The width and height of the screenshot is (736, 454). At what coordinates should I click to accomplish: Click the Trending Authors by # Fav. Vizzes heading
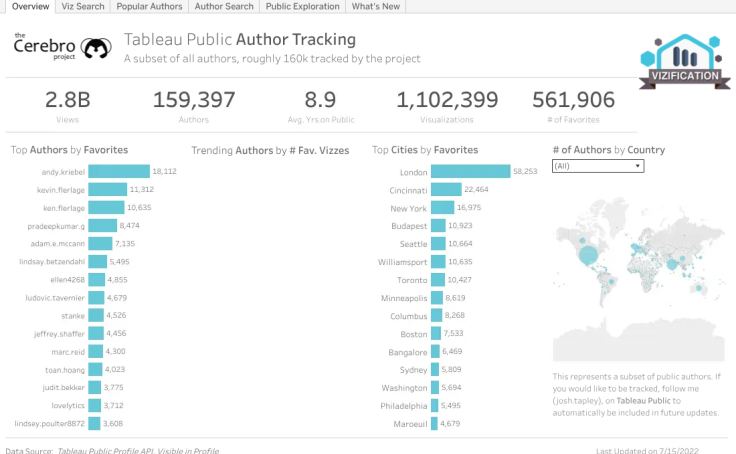tap(270, 150)
